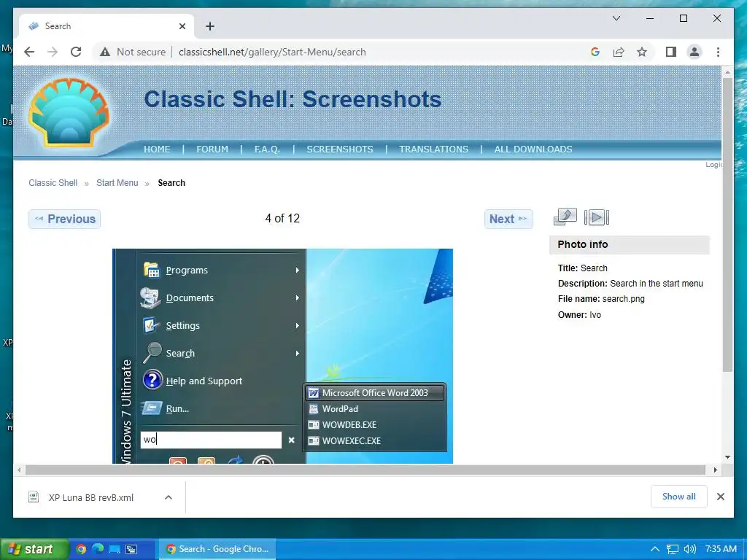Click the Search - Google Chrome taskbar button

[x=217, y=549]
